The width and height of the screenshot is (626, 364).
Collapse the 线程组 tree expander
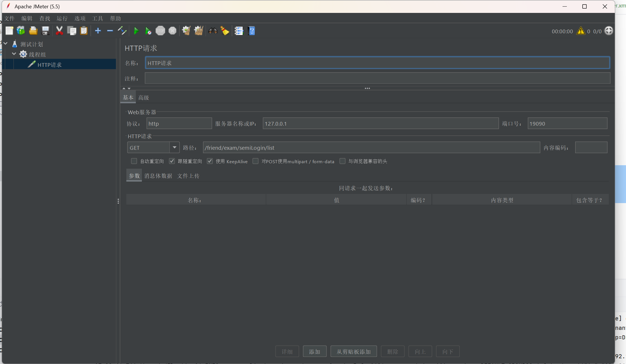tap(14, 54)
